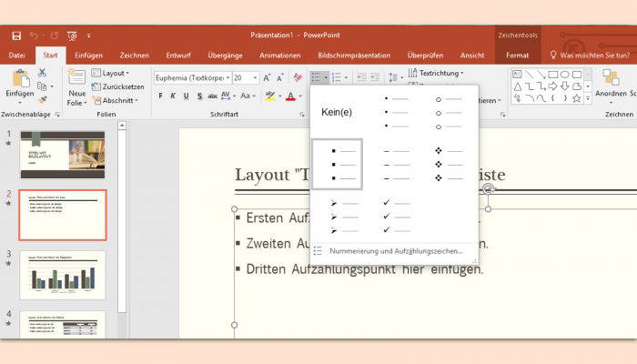
Task: Open the font size 20 dropdown
Action: point(255,77)
